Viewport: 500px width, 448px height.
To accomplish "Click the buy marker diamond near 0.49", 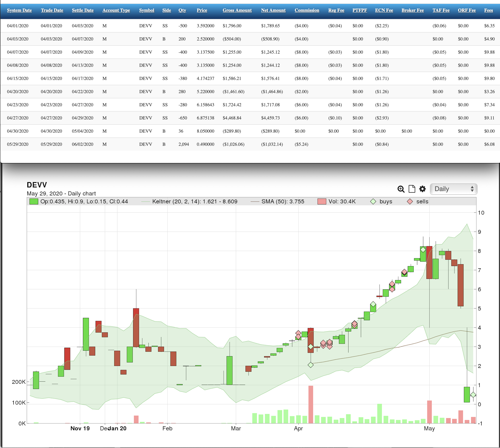I will tap(473, 395).
